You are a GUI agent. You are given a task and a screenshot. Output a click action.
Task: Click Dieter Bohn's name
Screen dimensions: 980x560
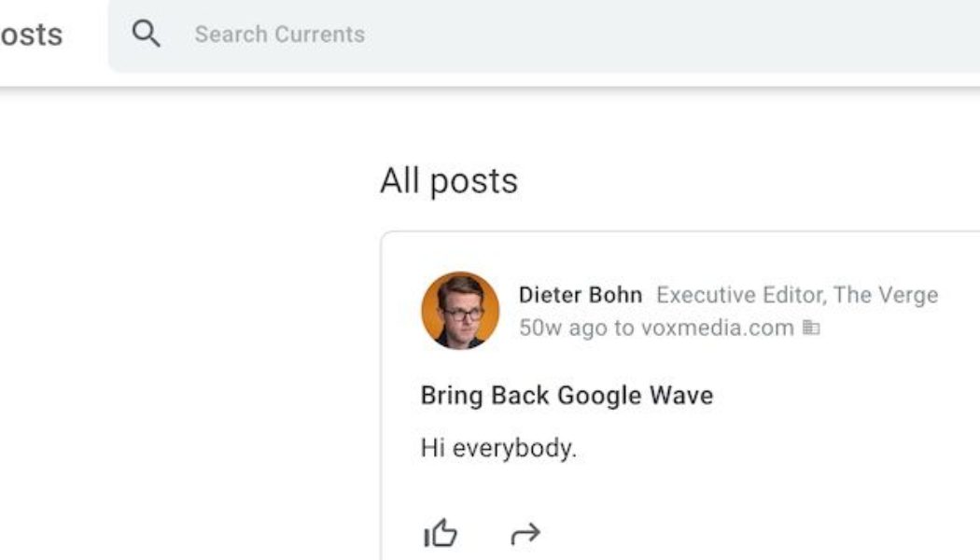[x=580, y=294]
